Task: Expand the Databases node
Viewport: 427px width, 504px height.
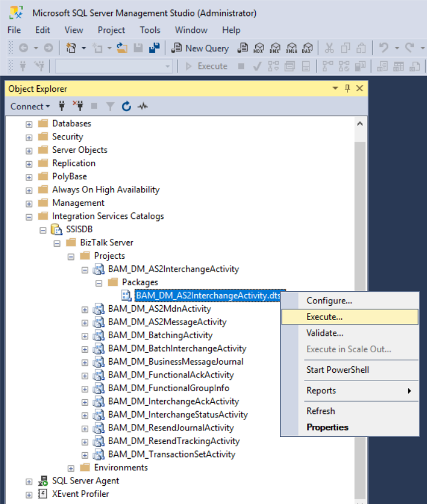Action: coord(29,125)
